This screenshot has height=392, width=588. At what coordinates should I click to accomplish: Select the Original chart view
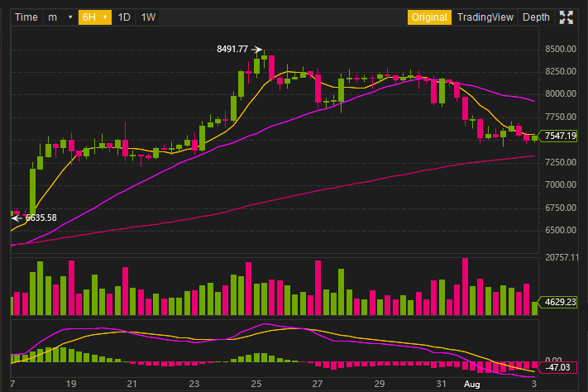(429, 17)
